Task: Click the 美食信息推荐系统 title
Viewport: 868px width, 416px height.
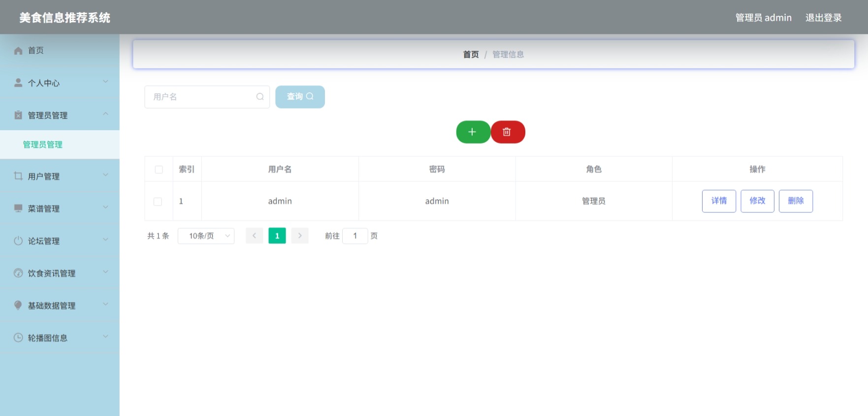Action: pyautogui.click(x=65, y=18)
